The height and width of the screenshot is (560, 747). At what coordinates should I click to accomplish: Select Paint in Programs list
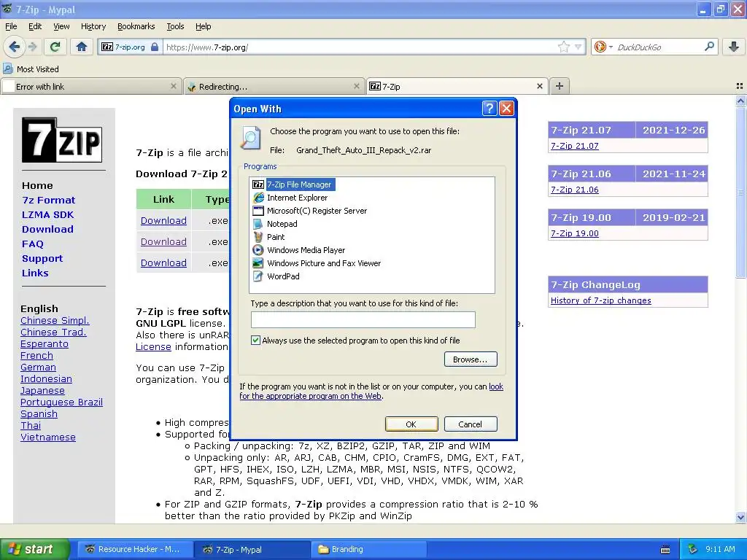click(268, 237)
